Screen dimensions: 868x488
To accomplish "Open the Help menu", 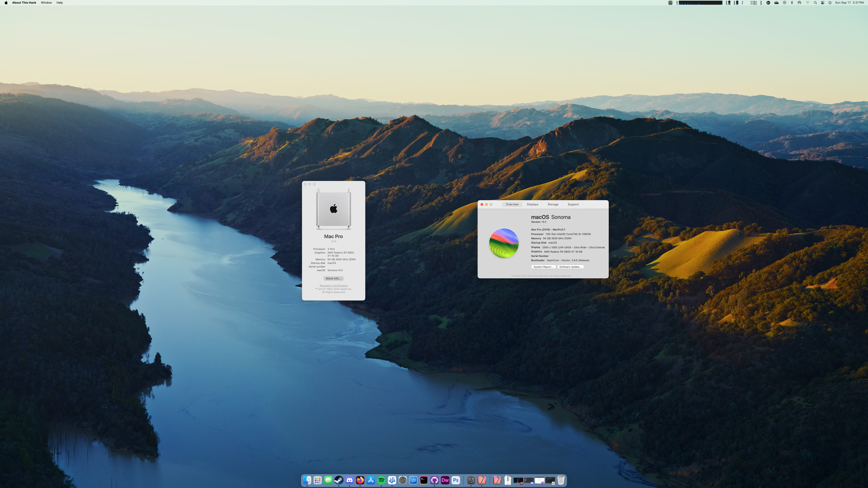I will tap(60, 3).
